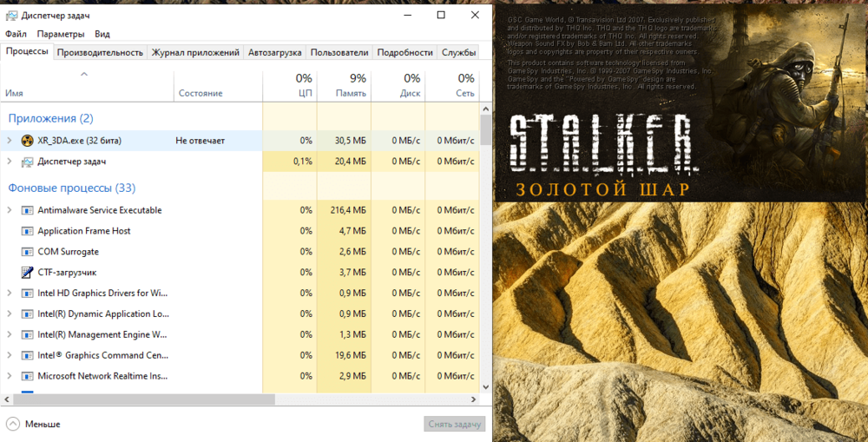
Task: Expand Intel(R) Dynamic Application Loader row
Action: pyautogui.click(x=10, y=314)
